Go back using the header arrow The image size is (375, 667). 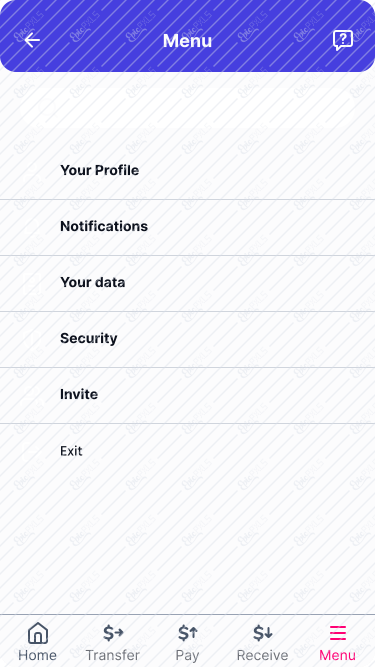(x=32, y=40)
